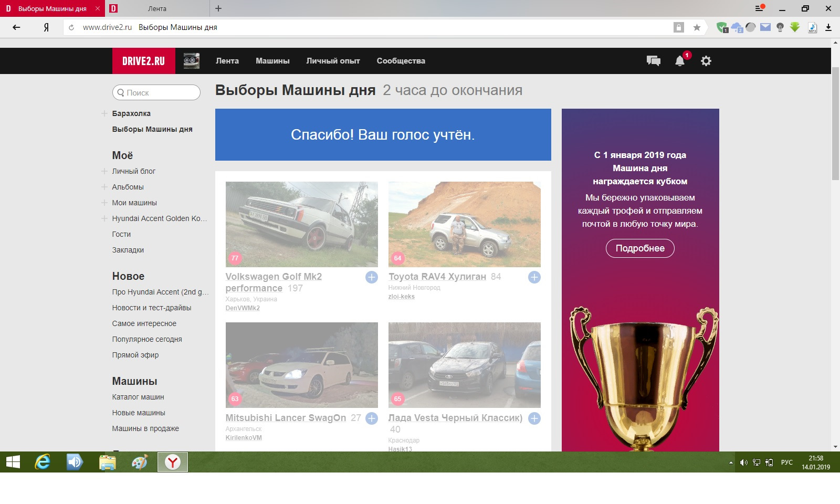Click the gray circle extension icon
Image resolution: width=840 pixels, height=504 pixels.
click(x=751, y=27)
